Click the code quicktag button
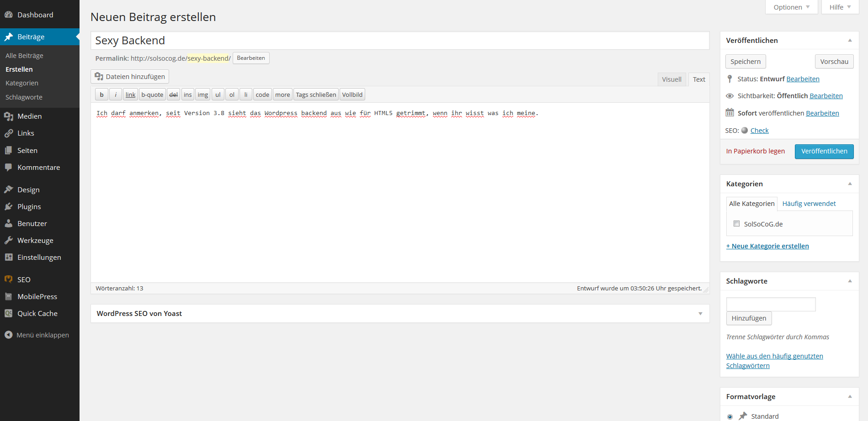 tap(262, 95)
